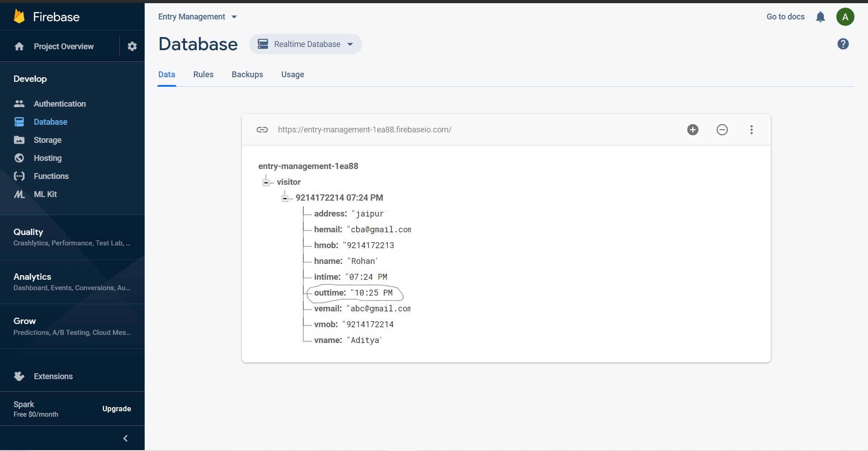Click the vname value "Aditya"

point(364,340)
